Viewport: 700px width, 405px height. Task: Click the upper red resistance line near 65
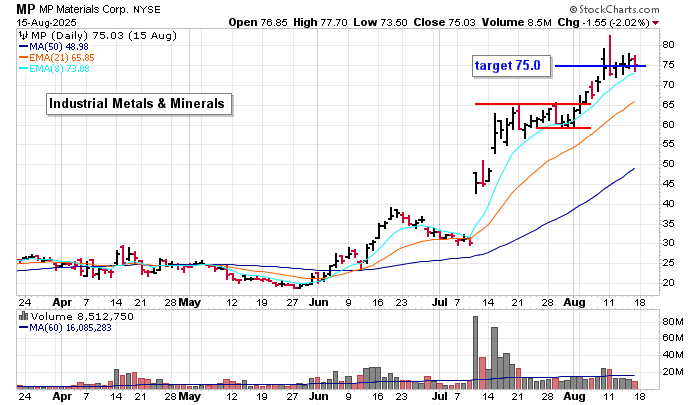click(533, 104)
